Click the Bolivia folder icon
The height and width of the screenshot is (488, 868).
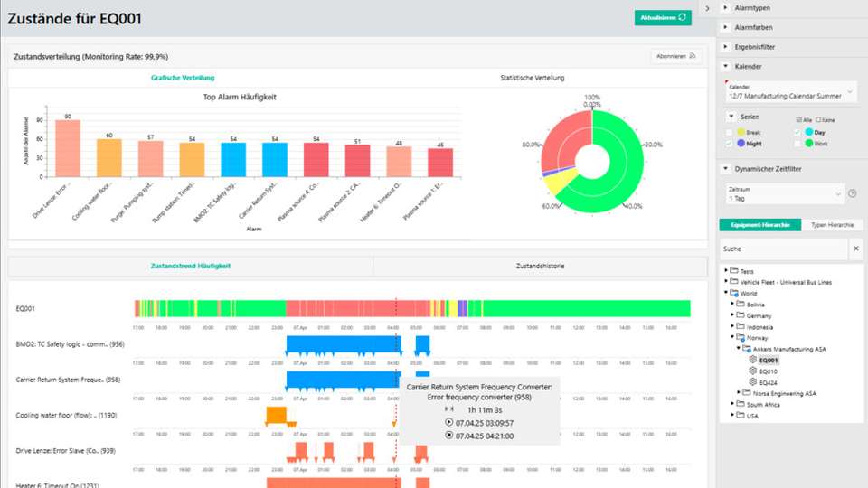pos(741,304)
